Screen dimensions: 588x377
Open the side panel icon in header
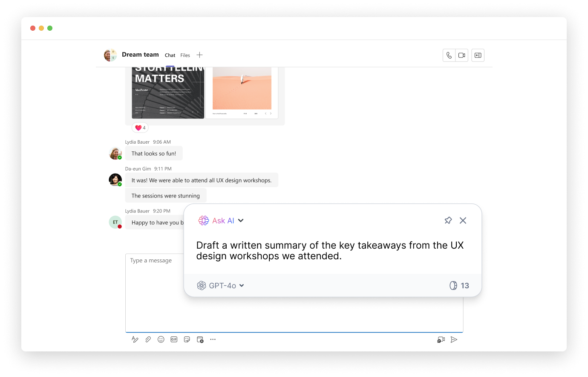click(478, 55)
